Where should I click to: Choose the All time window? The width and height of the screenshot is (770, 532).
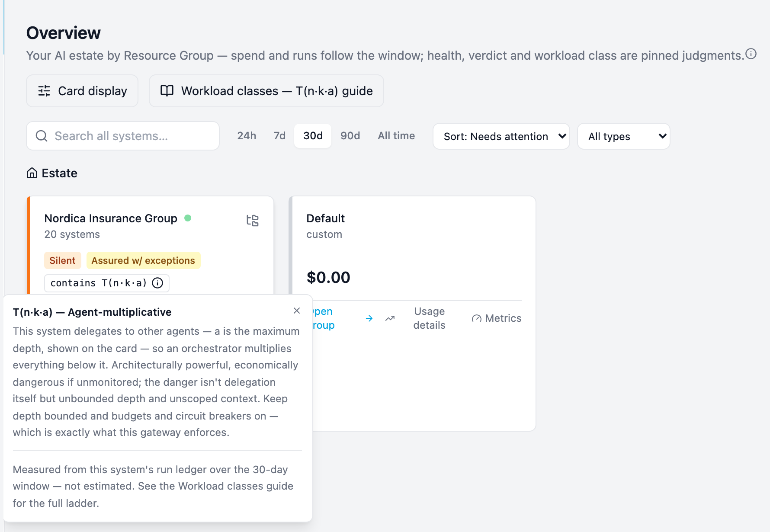pos(396,136)
